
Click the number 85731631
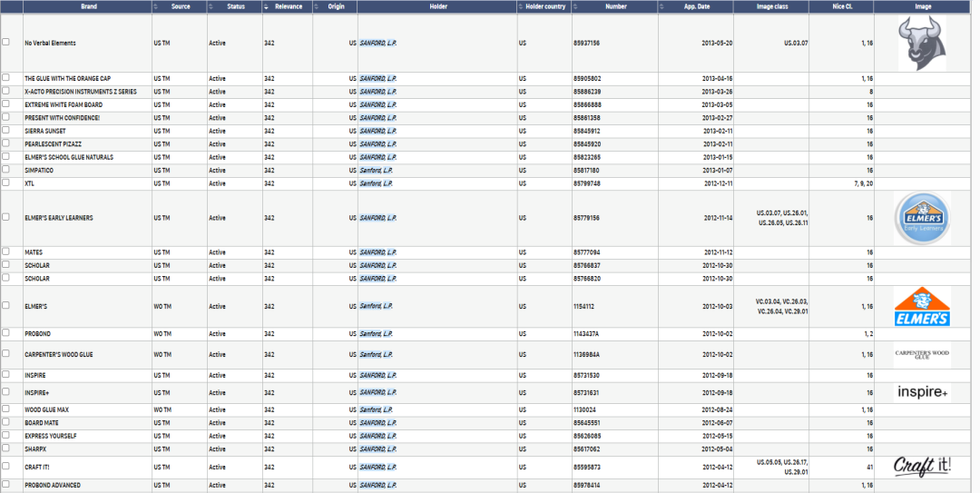pos(586,393)
